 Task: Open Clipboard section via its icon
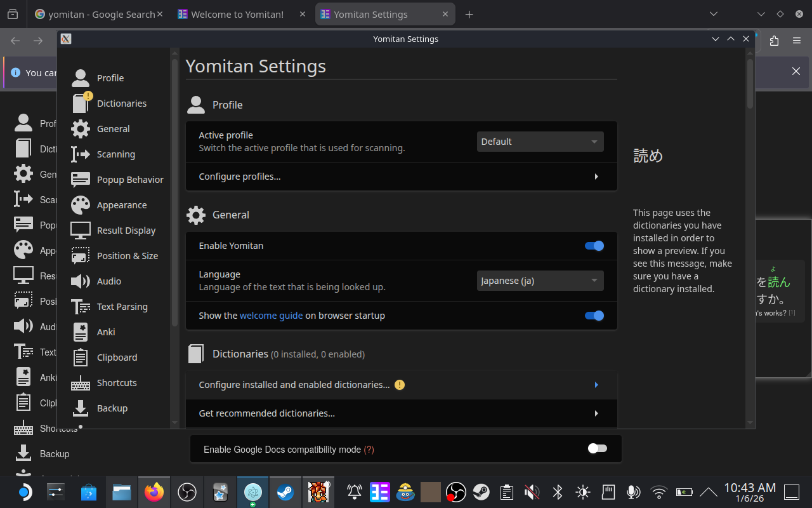click(x=81, y=358)
